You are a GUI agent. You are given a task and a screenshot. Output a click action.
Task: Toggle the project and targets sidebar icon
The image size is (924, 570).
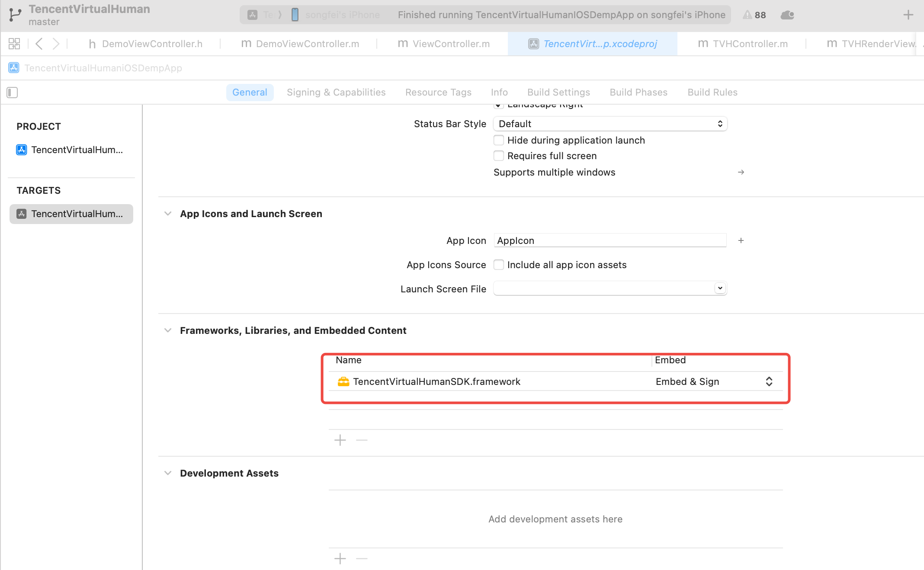pyautogui.click(x=12, y=93)
